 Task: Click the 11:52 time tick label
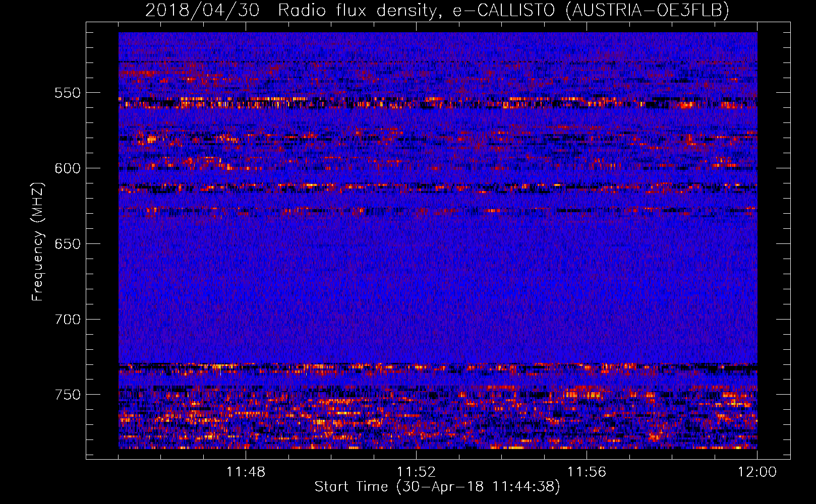(x=416, y=472)
